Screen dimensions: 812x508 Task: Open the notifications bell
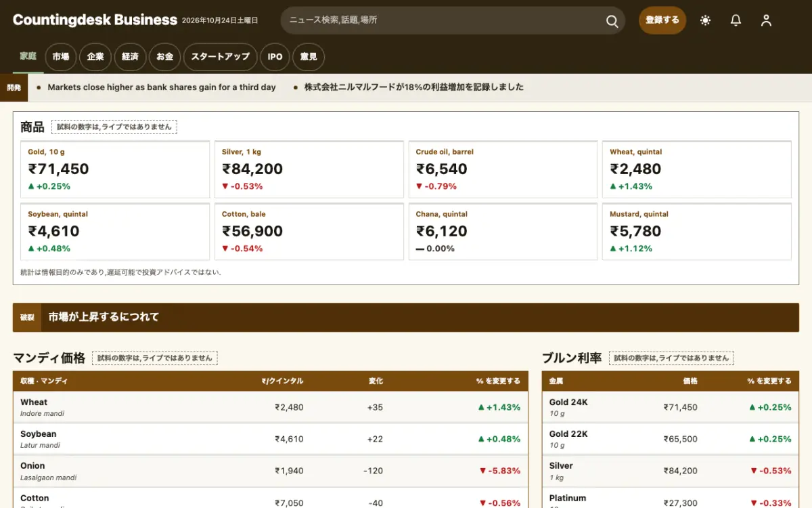pyautogui.click(x=736, y=20)
